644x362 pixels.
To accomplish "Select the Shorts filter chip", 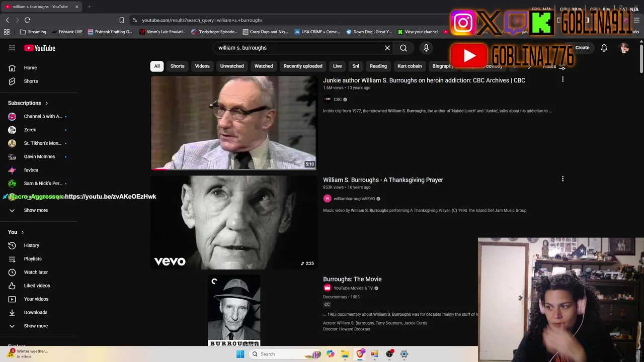I will pyautogui.click(x=177, y=66).
